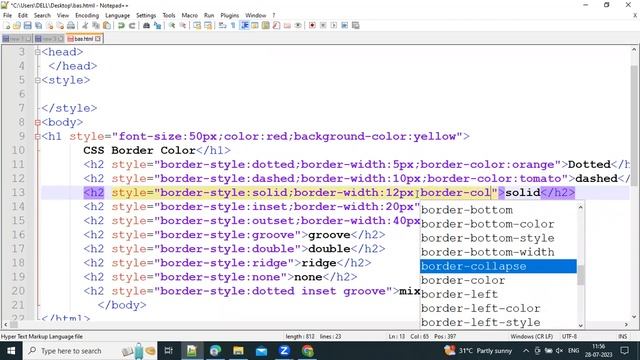Click the Open file toolbar icon
Viewport: 640px width, 360px height.
click(x=17, y=25)
